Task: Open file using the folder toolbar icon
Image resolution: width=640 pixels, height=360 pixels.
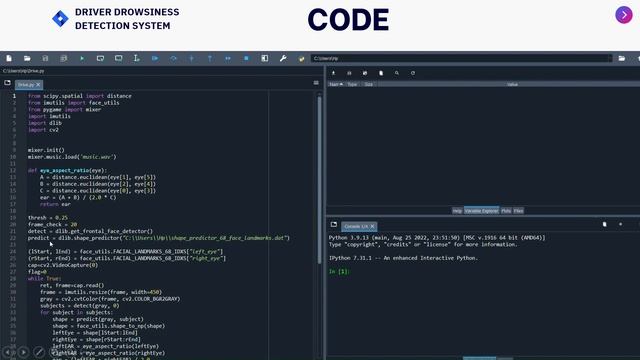Action: coord(27,58)
